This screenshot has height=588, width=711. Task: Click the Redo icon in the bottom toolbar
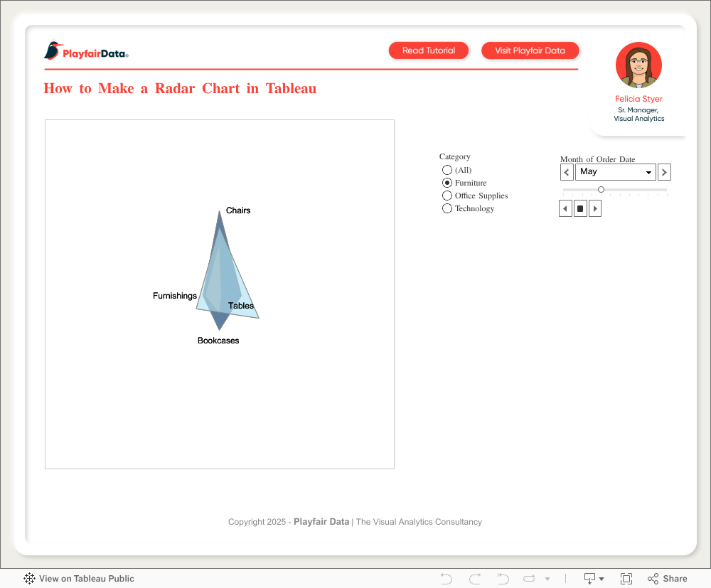point(475,579)
